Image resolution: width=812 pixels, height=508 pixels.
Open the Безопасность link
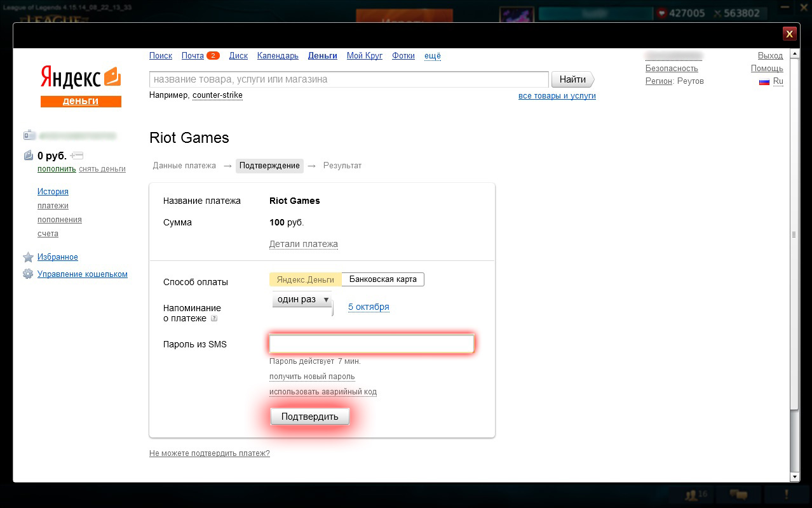pyautogui.click(x=672, y=69)
